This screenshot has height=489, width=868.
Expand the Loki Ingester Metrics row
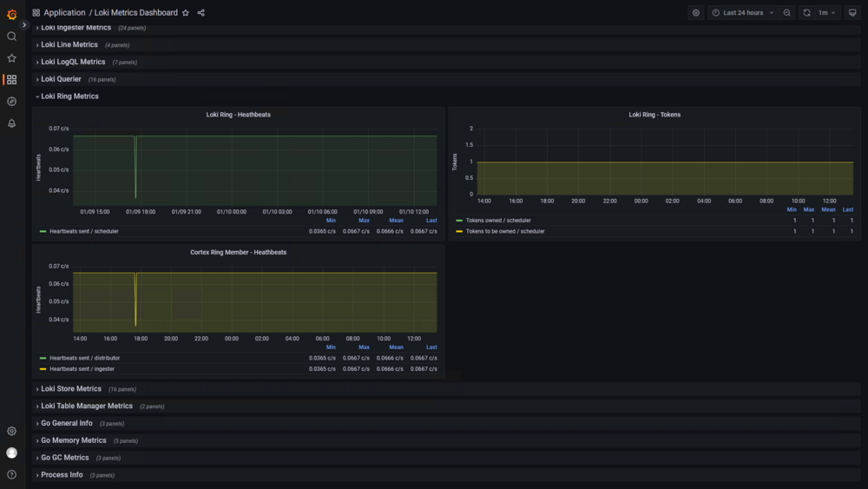[x=76, y=28]
